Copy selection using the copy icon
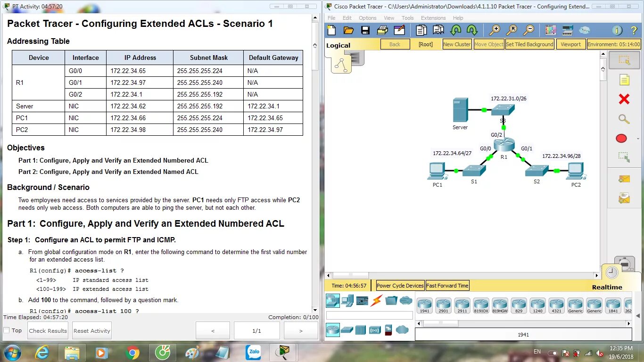Image resolution: width=644 pixels, height=362 pixels. pyautogui.click(x=421, y=31)
